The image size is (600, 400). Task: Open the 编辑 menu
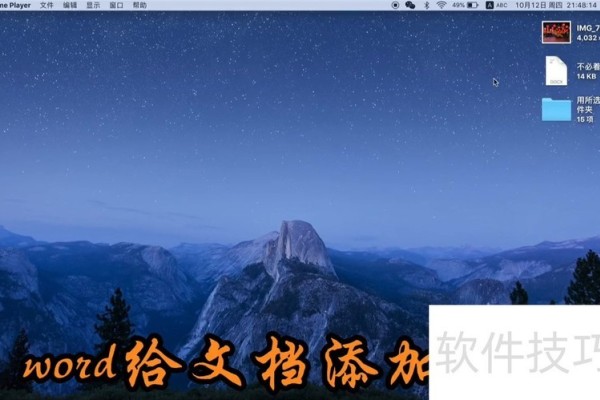70,5
